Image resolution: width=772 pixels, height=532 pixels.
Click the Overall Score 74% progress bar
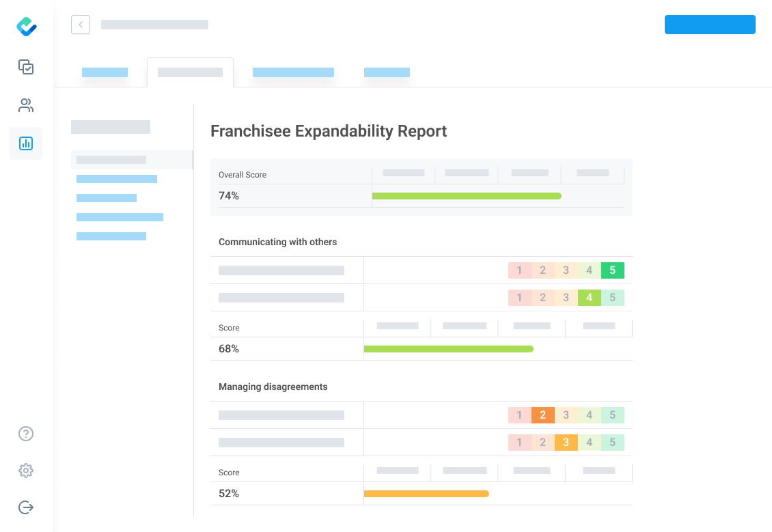click(x=467, y=196)
